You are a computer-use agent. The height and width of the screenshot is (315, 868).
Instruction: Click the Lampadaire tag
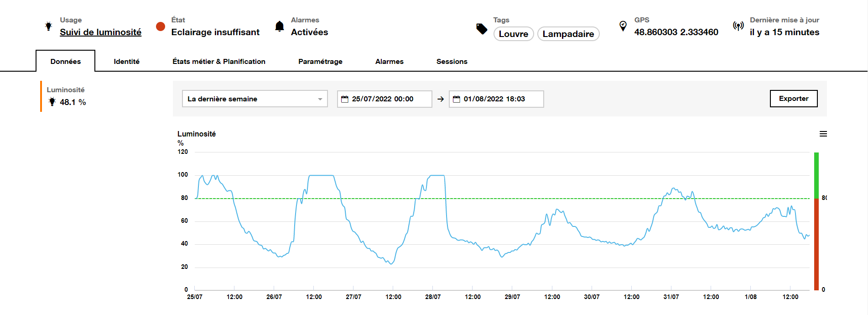[568, 34]
